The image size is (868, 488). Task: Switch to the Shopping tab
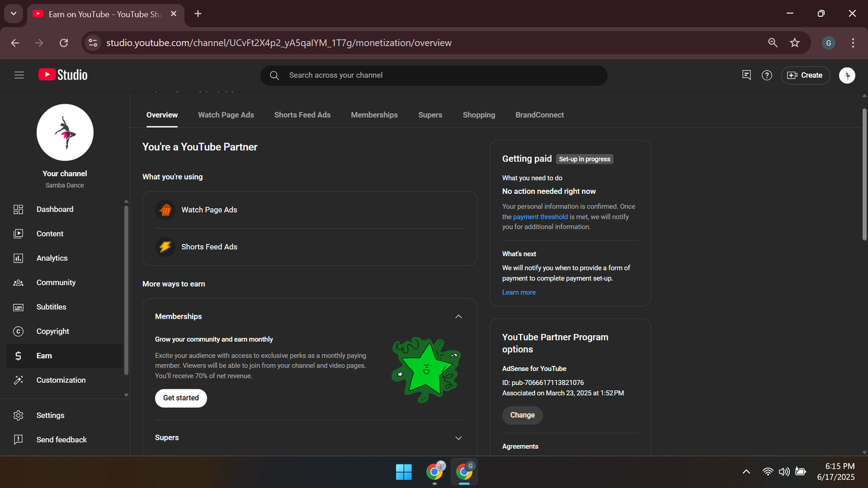[479, 115]
